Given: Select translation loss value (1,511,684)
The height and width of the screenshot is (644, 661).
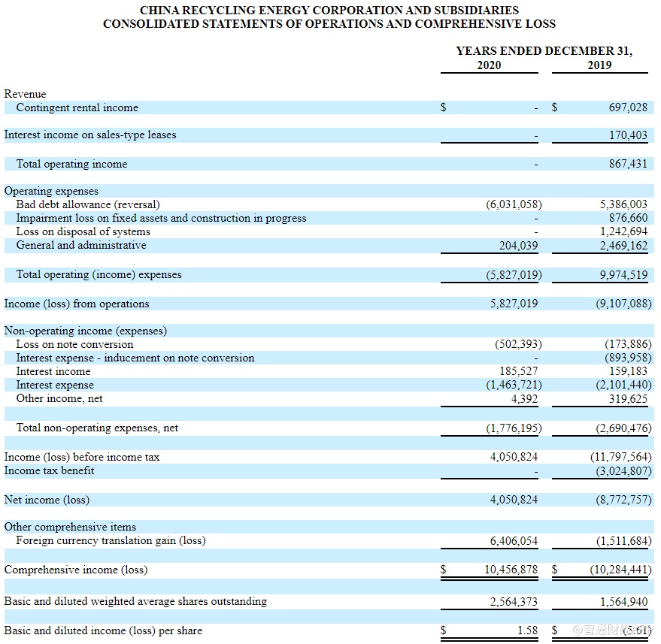Looking at the screenshot, I should click(623, 541).
